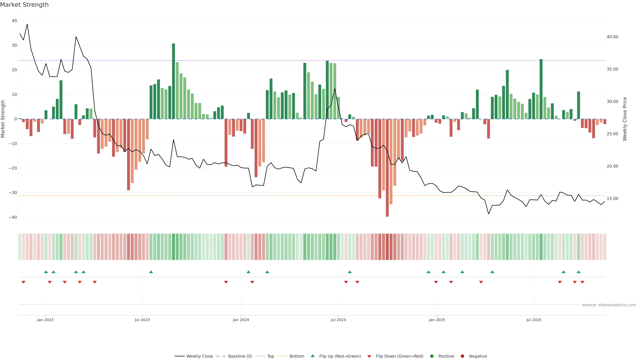Viewport: 644px width, 362px height.
Task: Click Jan 2024 x-axis label
Action: click(241, 320)
